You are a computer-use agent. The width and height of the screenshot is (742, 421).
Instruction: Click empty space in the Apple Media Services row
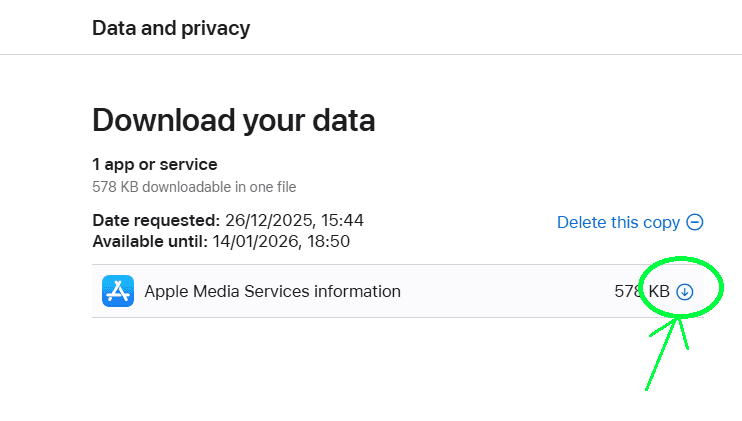(500, 292)
